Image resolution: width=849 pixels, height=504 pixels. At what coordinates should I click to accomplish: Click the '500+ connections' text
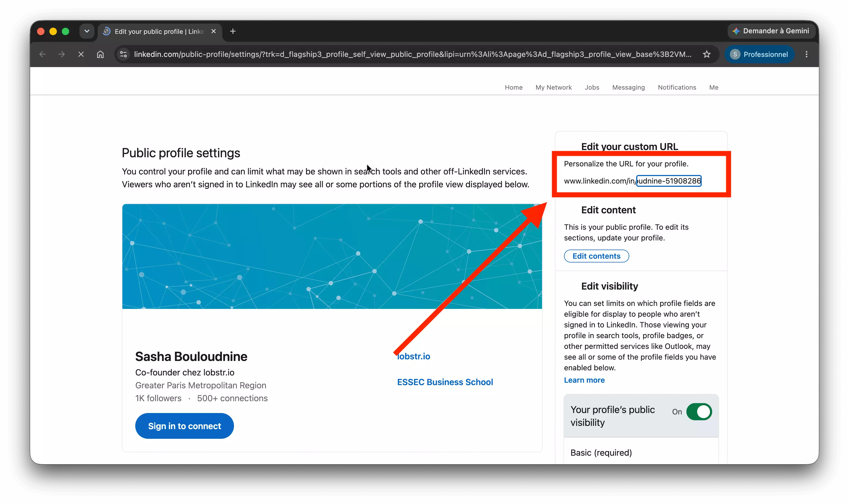coord(232,398)
